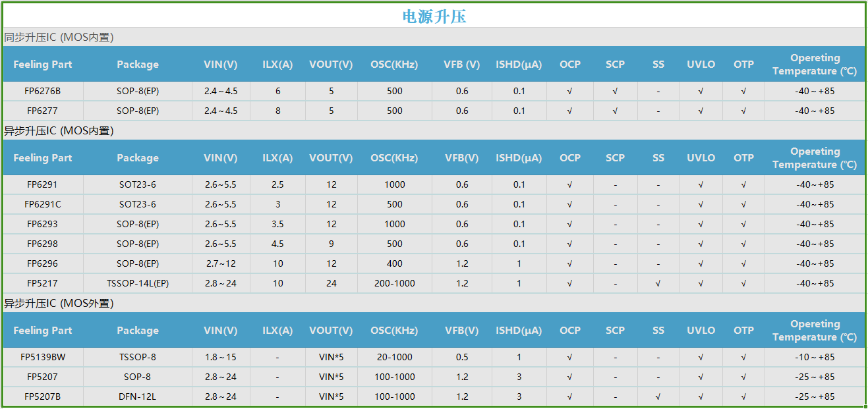Click part number FP5139BW
The width and height of the screenshot is (868, 409).
click(43, 357)
